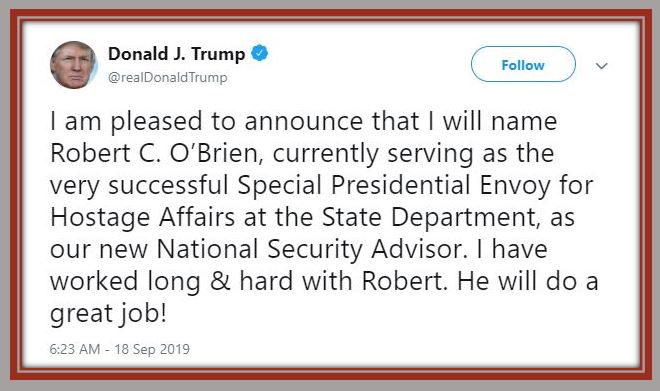Click the words worked long in the tweet
660x391 pixels.
tap(125, 282)
